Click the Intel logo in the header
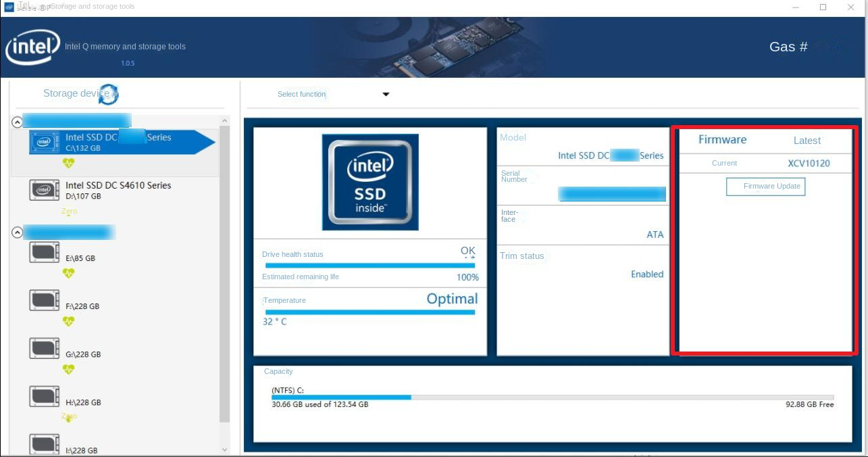 click(x=32, y=47)
